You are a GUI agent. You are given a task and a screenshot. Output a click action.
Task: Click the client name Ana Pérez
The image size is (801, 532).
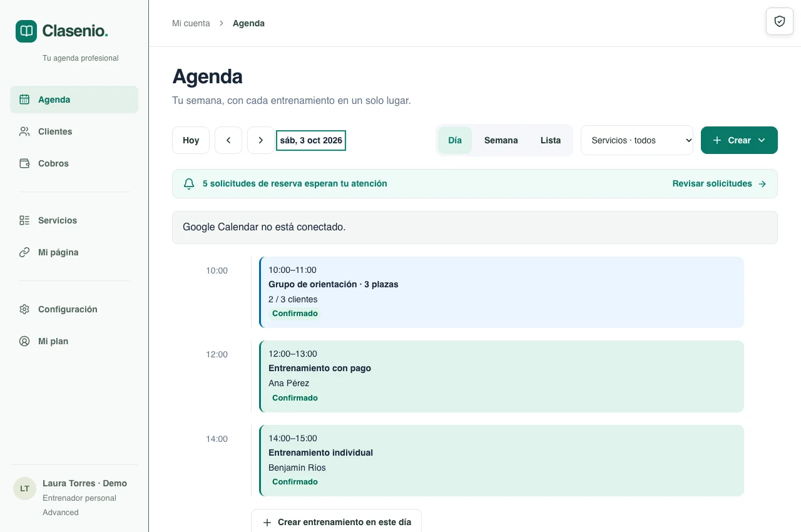click(x=288, y=383)
